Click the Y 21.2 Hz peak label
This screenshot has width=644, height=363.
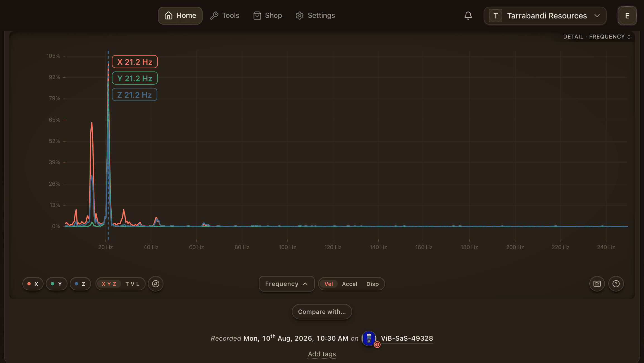(135, 78)
